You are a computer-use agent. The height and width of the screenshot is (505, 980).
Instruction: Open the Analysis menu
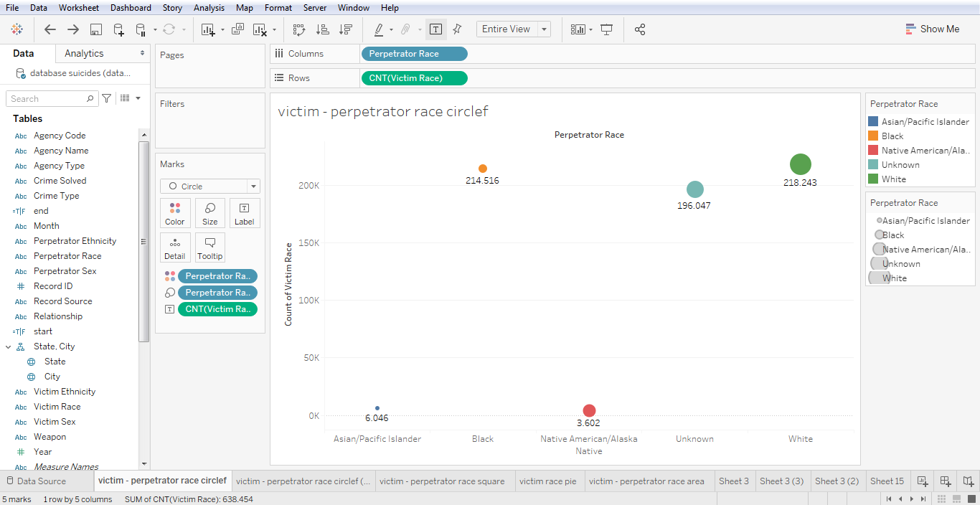tap(209, 8)
